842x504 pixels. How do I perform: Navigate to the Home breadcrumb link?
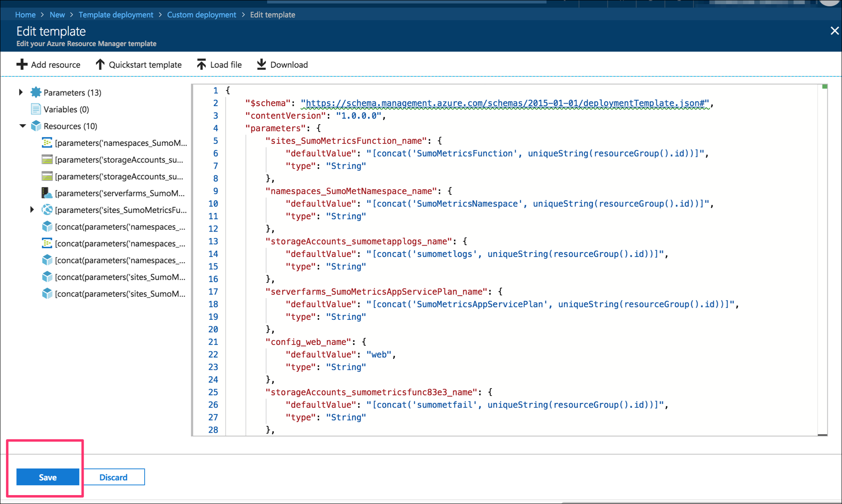(x=25, y=14)
